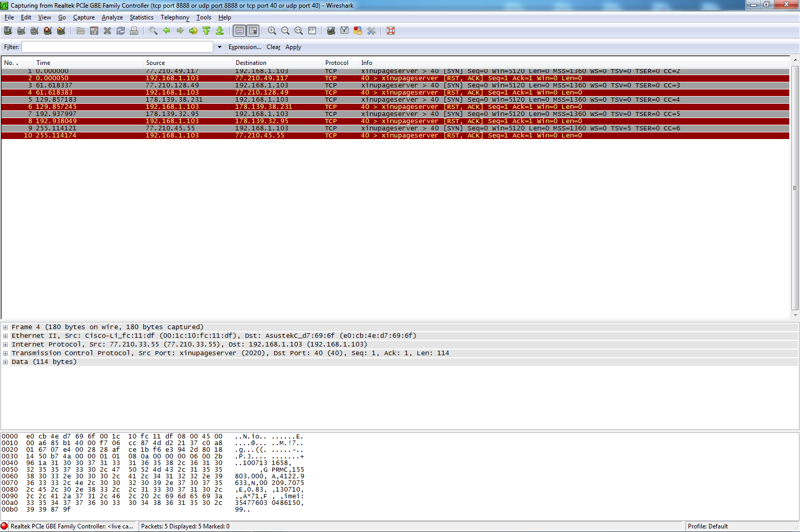Expand the Transmission Control Protocol row

[x=5, y=353]
